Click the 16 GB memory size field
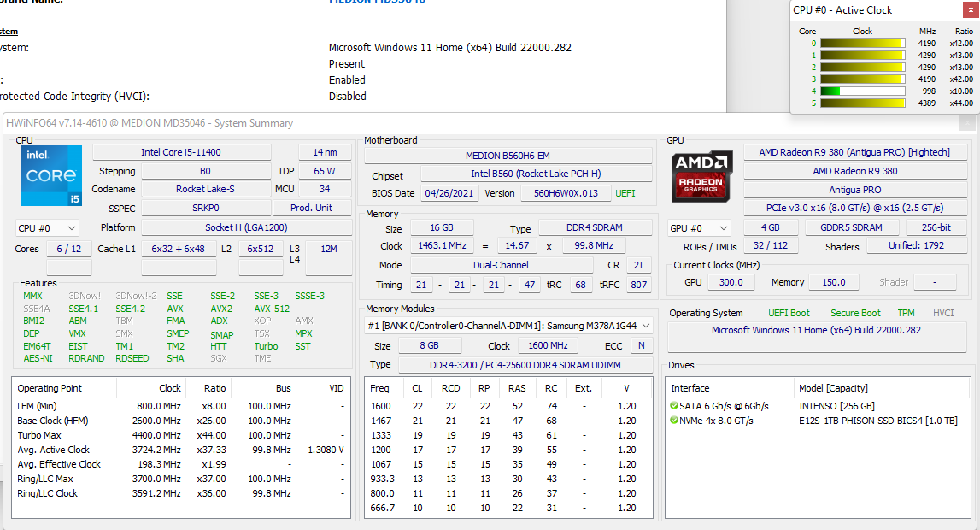 tap(441, 227)
